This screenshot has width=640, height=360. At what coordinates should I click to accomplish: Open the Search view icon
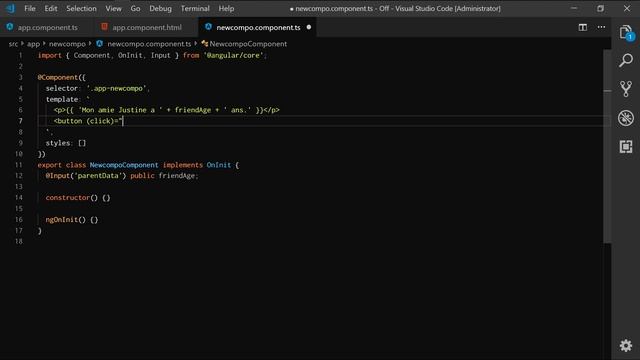[626, 60]
